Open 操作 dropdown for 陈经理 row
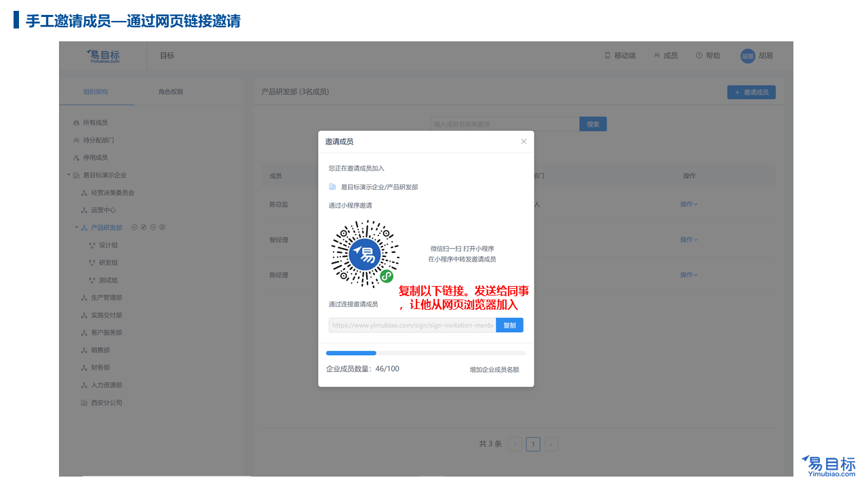Viewport: 868px width, 488px height. point(689,274)
